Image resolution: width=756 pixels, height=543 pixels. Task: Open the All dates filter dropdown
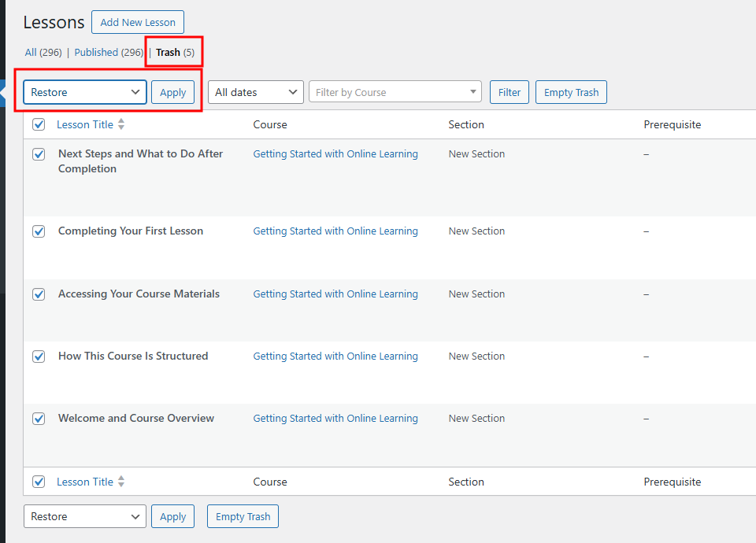pos(255,92)
